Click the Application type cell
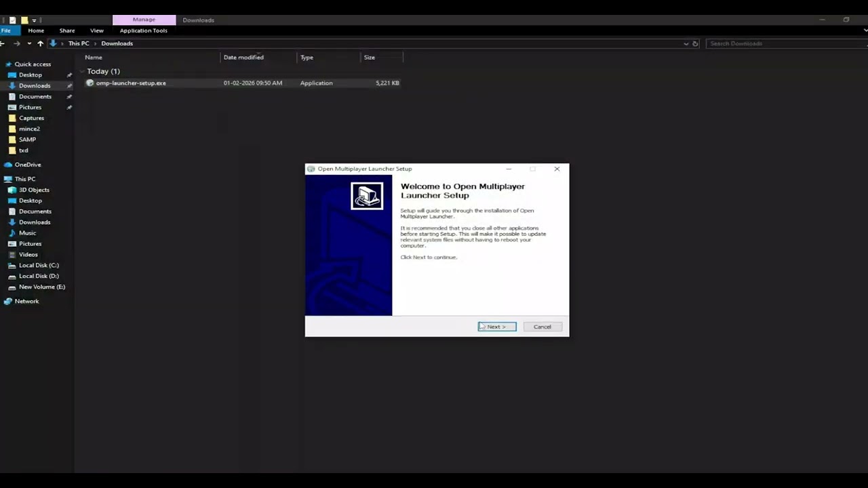Image resolution: width=868 pixels, height=488 pixels. pos(316,83)
